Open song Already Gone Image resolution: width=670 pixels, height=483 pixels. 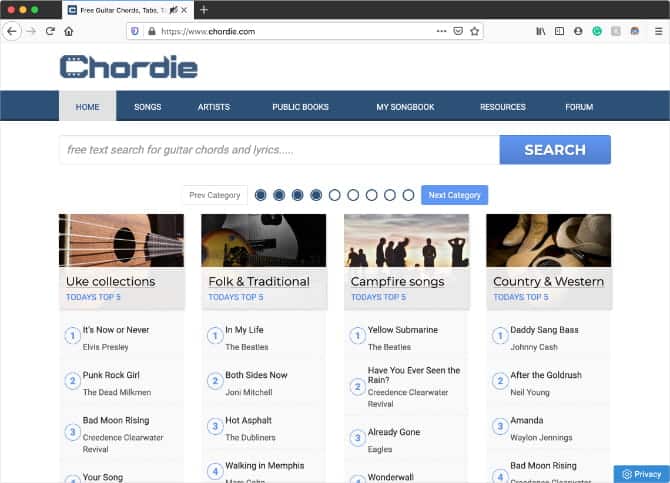click(x=394, y=432)
